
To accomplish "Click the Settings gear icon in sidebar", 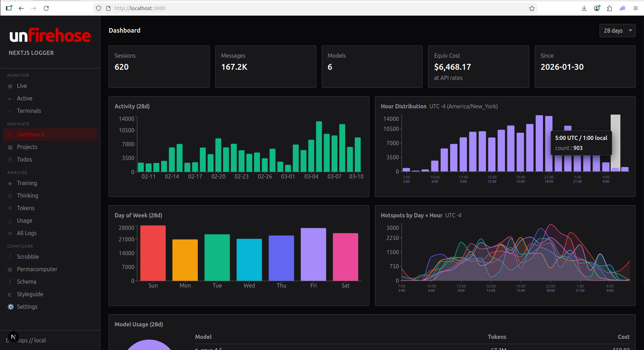I will click(11, 307).
